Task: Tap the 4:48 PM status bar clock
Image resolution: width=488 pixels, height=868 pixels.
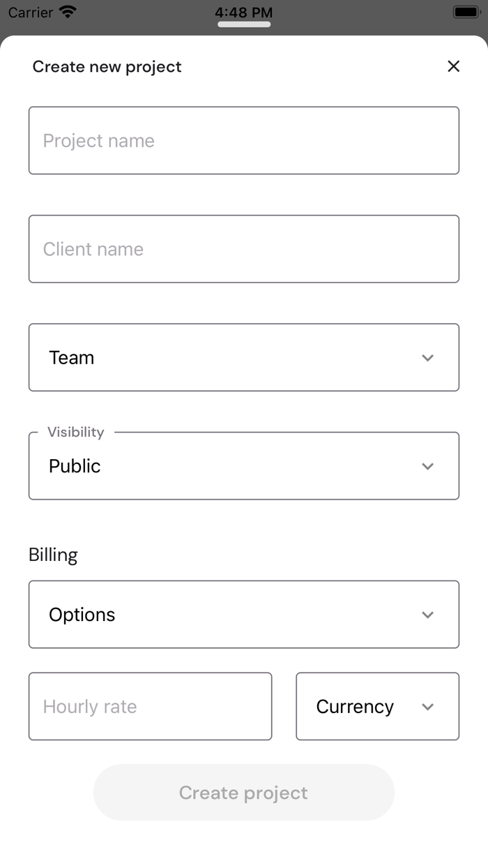Action: 244,12
